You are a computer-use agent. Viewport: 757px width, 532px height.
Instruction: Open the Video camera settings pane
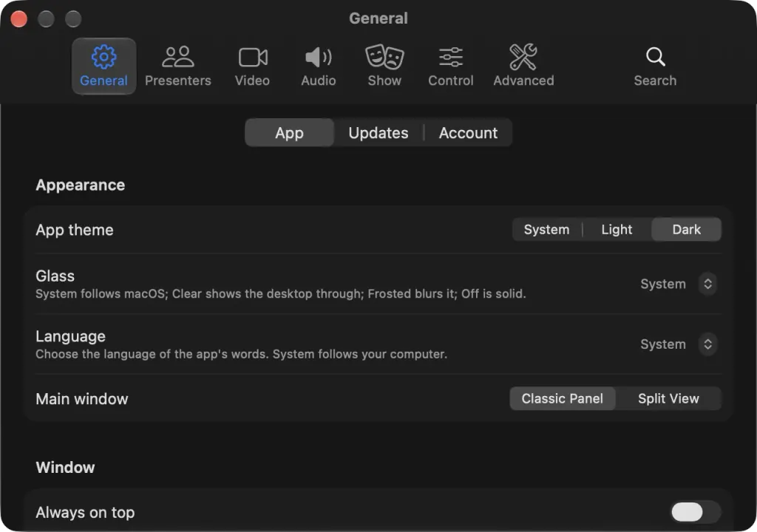pyautogui.click(x=253, y=66)
